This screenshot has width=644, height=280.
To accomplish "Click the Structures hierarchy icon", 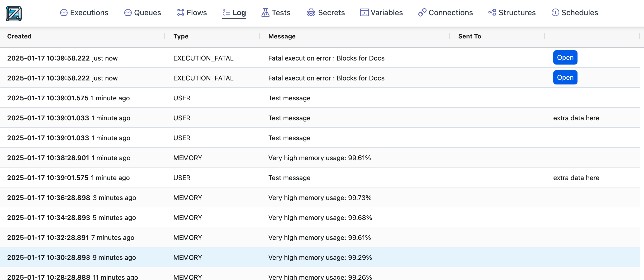I will pyautogui.click(x=492, y=13).
